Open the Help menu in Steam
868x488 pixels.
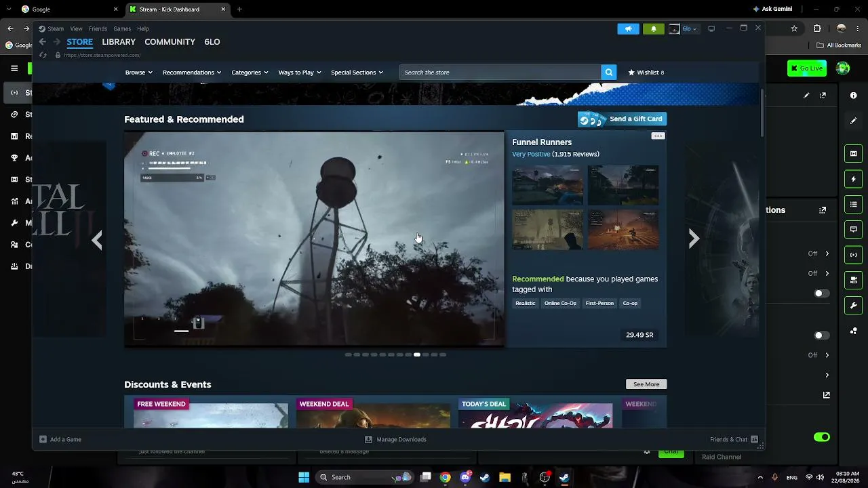[x=143, y=28]
